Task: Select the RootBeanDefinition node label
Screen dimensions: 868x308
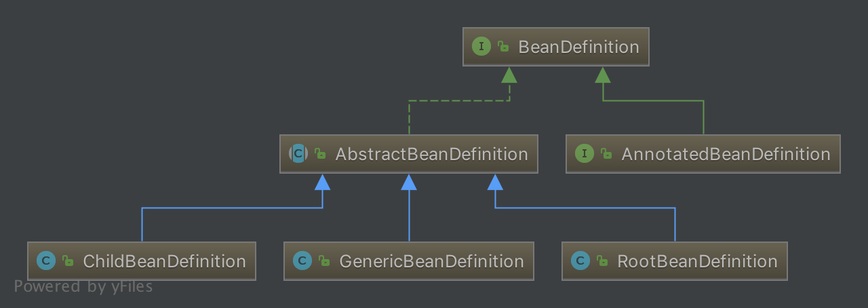Action: [697, 261]
